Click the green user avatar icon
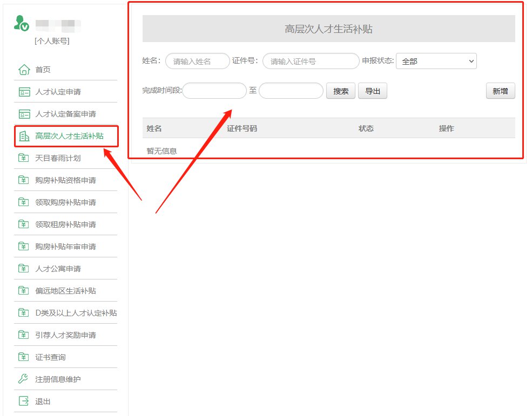 point(22,23)
